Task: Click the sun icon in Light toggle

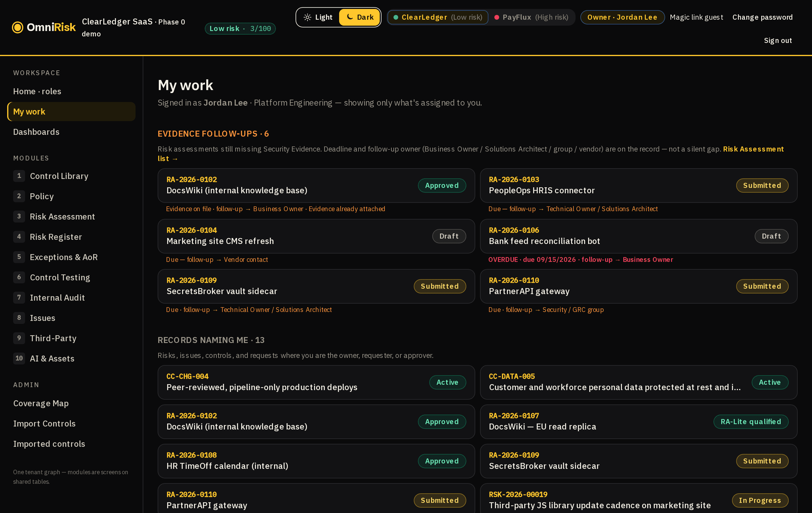Action: (307, 17)
